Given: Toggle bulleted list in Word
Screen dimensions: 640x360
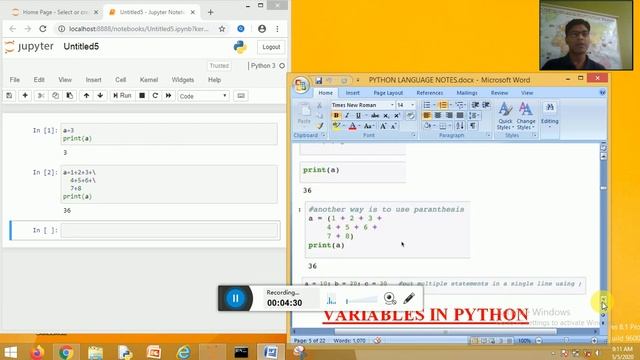Looking at the screenshot, I should [427, 105].
